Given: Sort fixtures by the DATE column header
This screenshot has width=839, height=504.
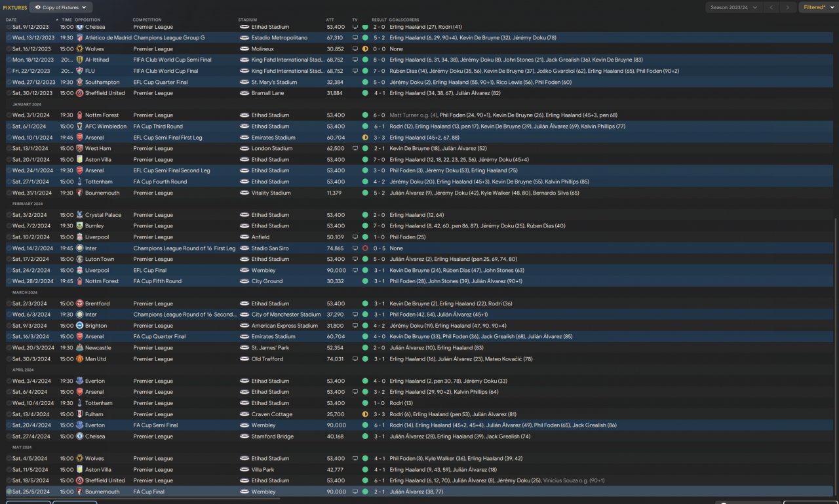Looking at the screenshot, I should (11, 20).
